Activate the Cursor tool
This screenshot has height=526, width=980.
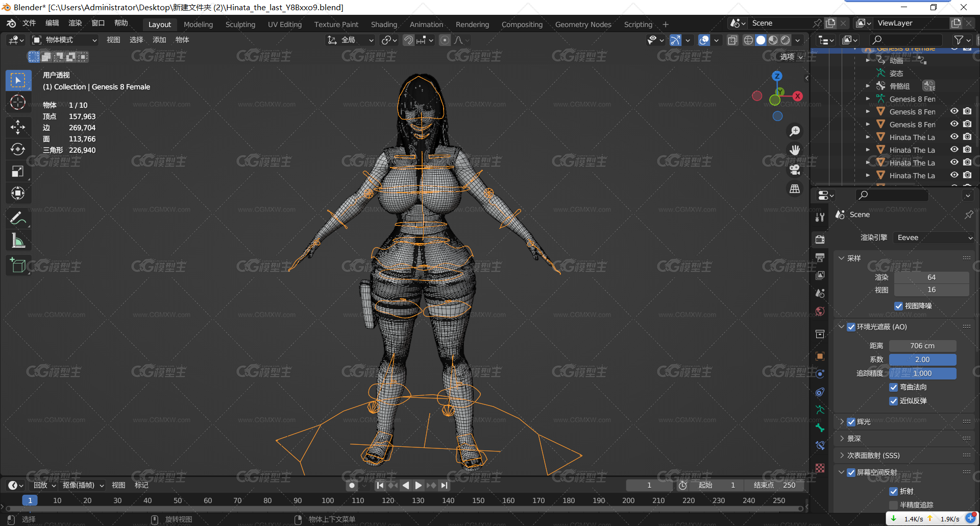coord(18,102)
